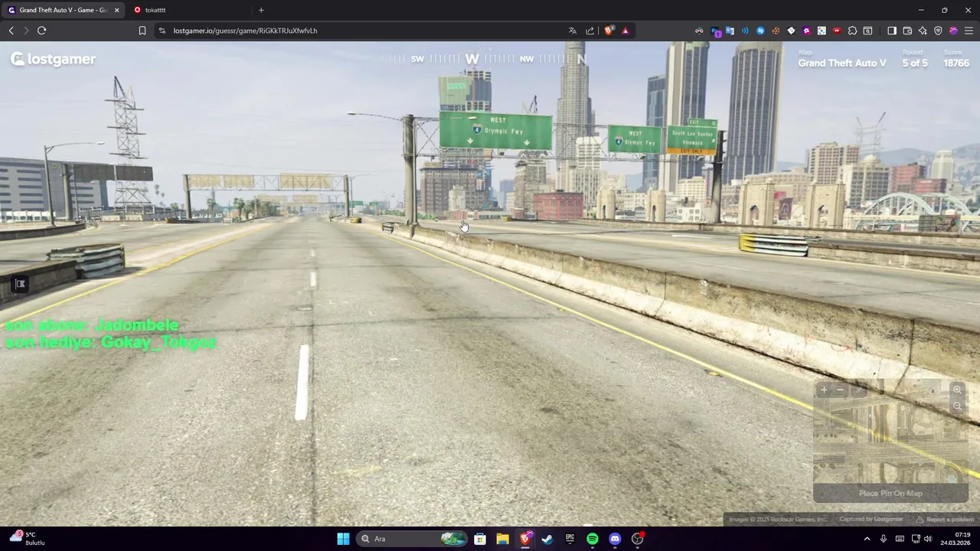Viewport: 980px width, 551px height.
Task: Open Windows Start menu
Action: tap(343, 539)
